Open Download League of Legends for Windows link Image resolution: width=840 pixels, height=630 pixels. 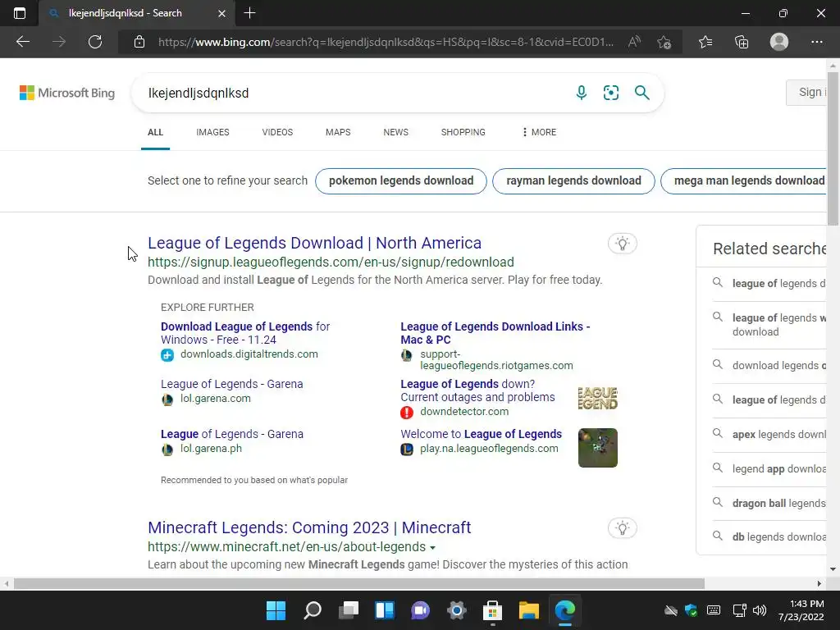tap(245, 333)
